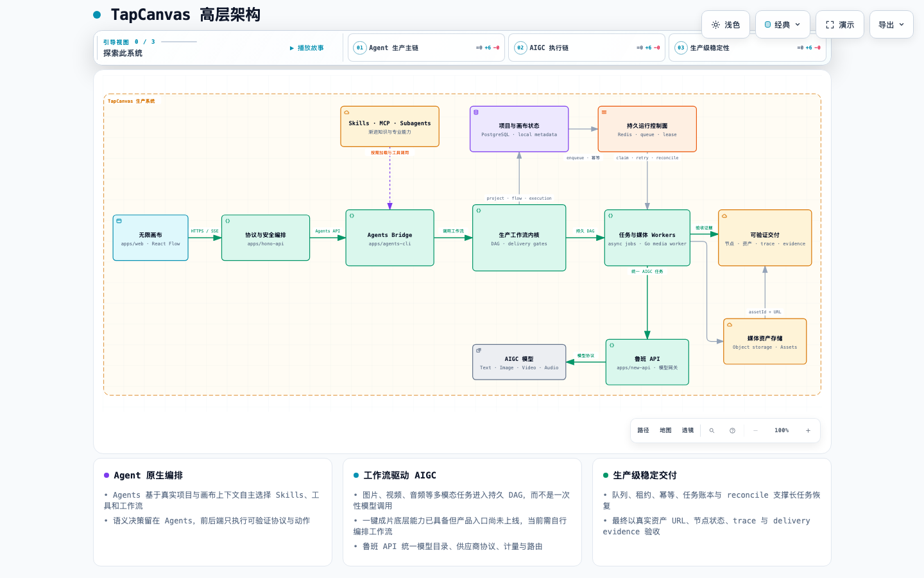Click the 工作流驱动 AIGC card heading
The height and width of the screenshot is (578, 924).
400,475
